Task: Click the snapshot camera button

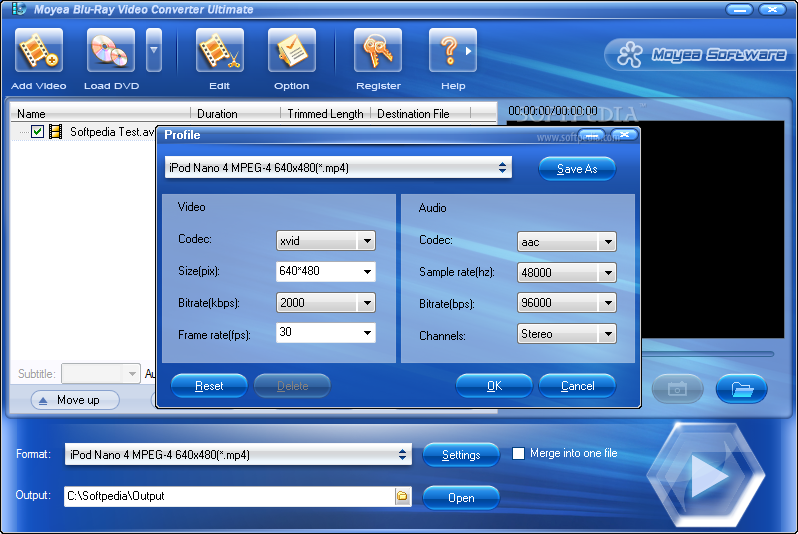Action: click(x=677, y=389)
